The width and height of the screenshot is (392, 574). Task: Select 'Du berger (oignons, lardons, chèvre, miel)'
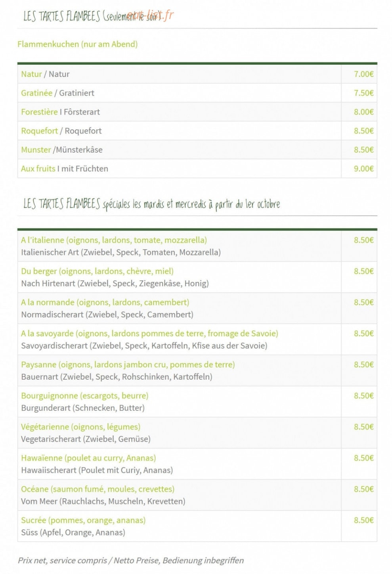click(x=97, y=271)
